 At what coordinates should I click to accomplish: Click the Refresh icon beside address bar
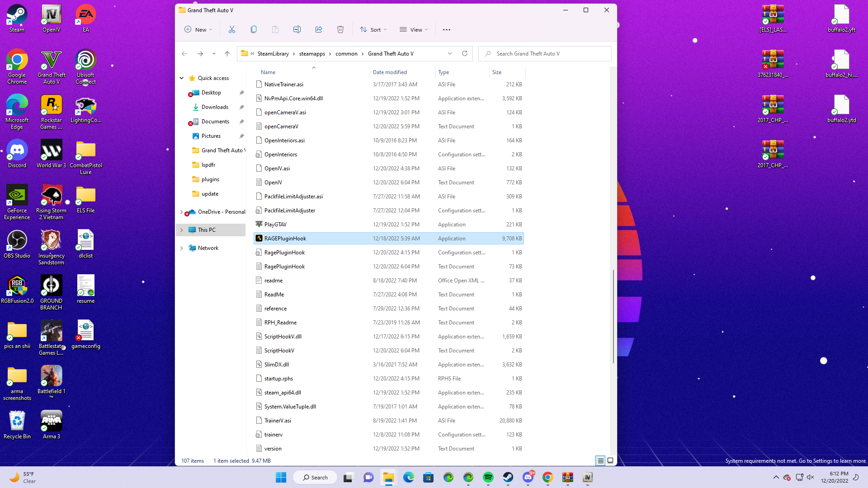(464, 54)
